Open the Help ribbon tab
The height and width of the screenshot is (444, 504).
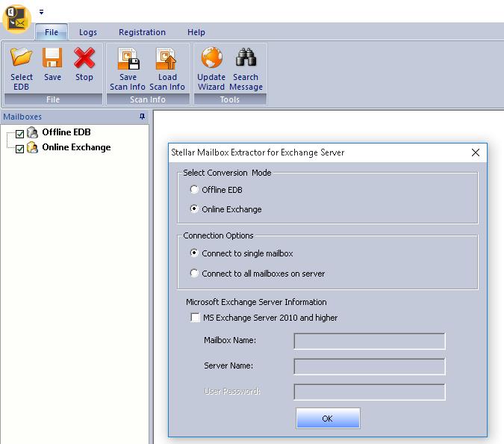tap(196, 32)
